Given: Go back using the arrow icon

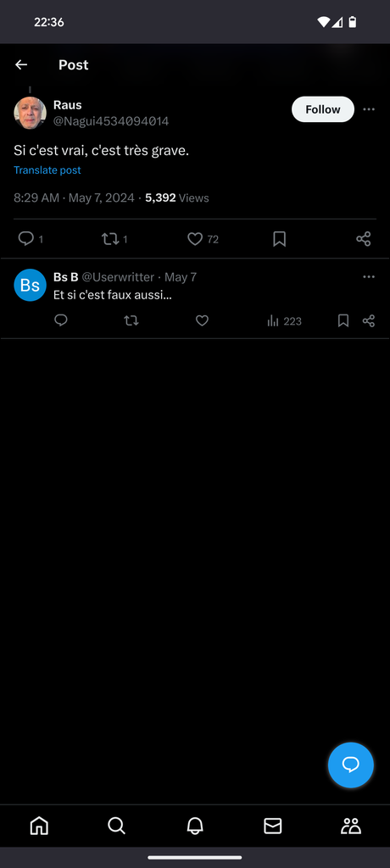Looking at the screenshot, I should (21, 64).
